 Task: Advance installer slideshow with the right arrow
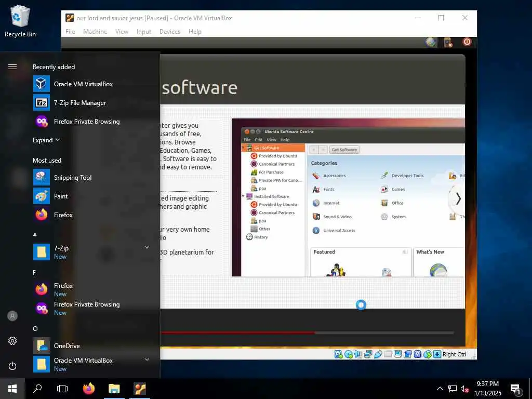[458, 199]
